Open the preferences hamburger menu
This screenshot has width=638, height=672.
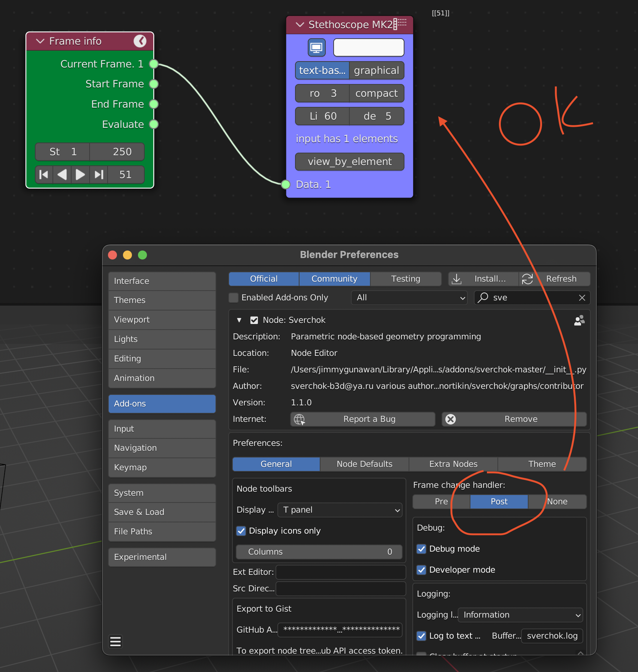tap(115, 642)
